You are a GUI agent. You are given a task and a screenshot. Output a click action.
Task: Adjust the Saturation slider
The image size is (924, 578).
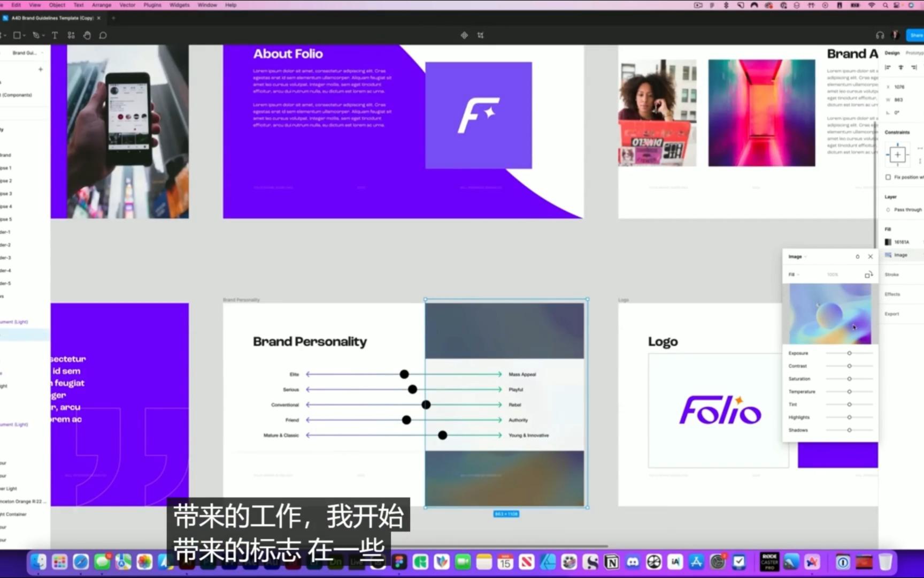point(849,379)
